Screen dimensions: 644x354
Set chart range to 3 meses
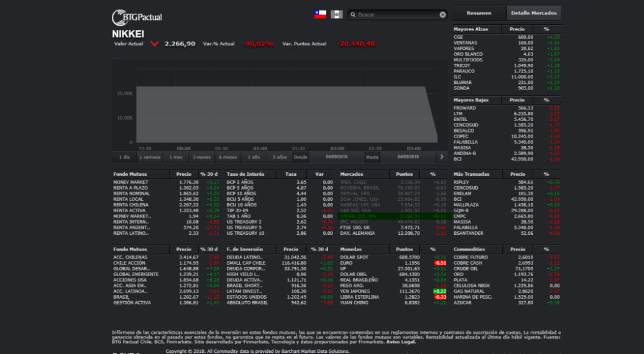click(201, 157)
